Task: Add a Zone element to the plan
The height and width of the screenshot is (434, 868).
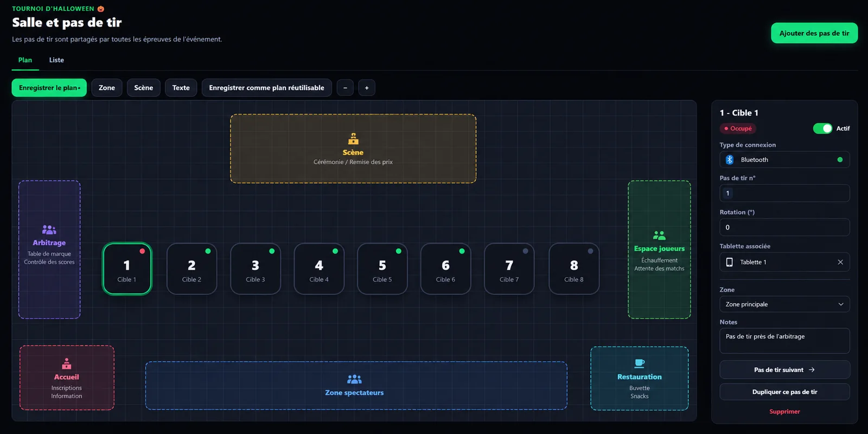Action: coord(107,88)
